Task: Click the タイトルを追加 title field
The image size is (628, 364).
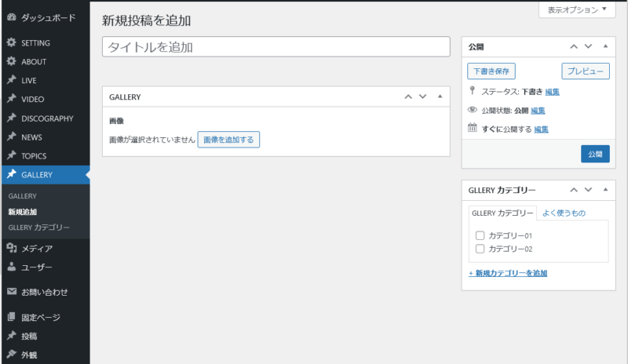Action: (276, 46)
